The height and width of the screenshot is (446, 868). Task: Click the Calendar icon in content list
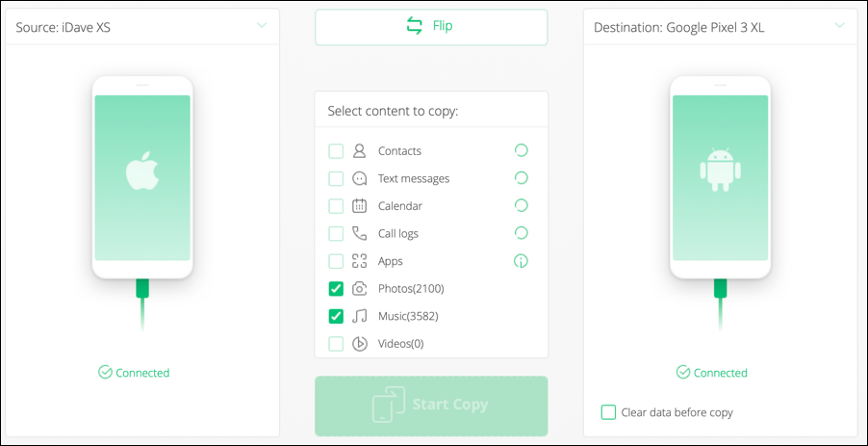359,206
